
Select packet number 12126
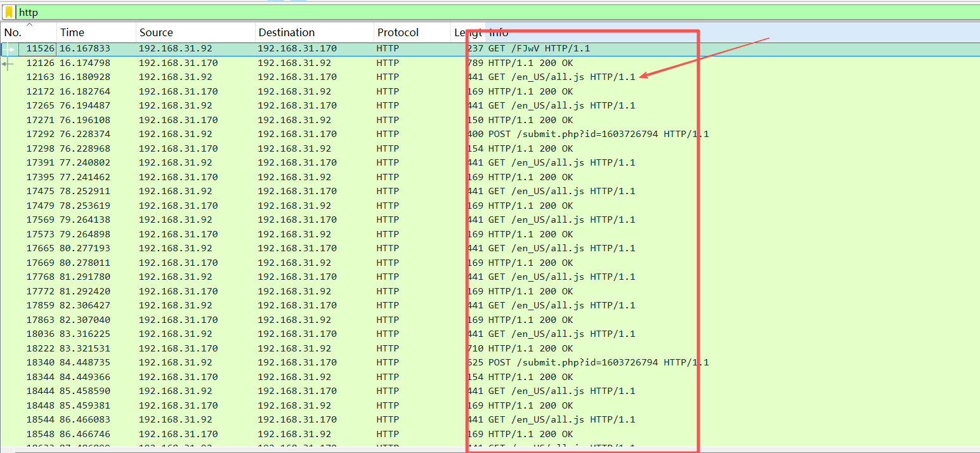(x=41, y=63)
